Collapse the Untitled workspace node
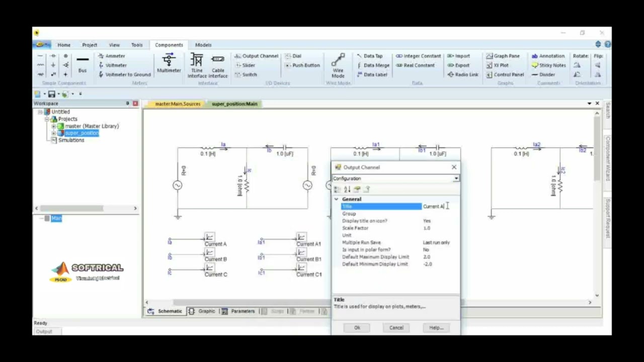This screenshot has width=644, height=362. click(x=40, y=112)
